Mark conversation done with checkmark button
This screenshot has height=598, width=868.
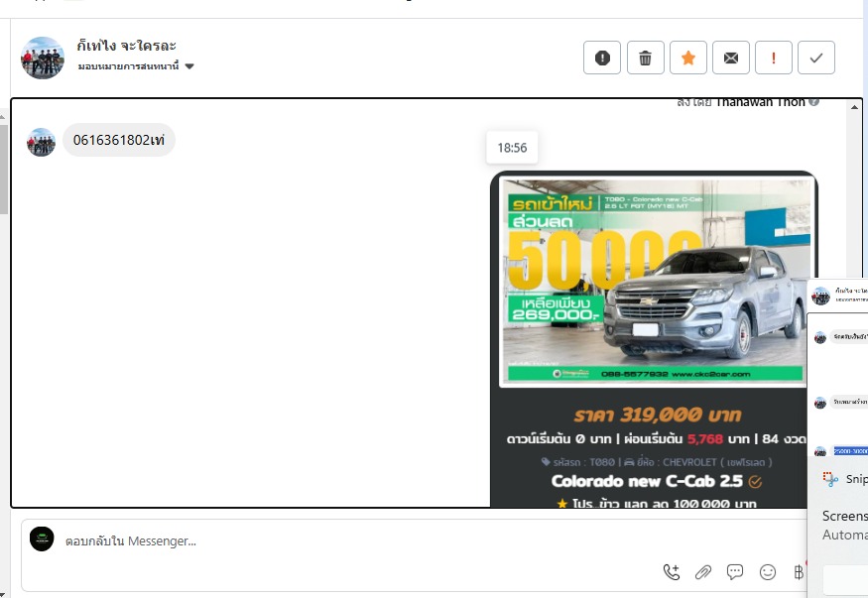(816, 58)
